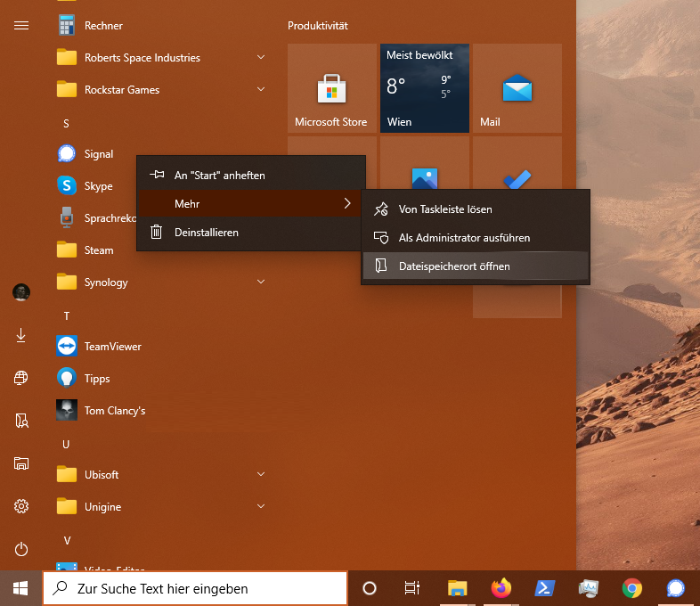This screenshot has height=606, width=700.
Task: Jump via the letter S header
Action: tap(66, 124)
